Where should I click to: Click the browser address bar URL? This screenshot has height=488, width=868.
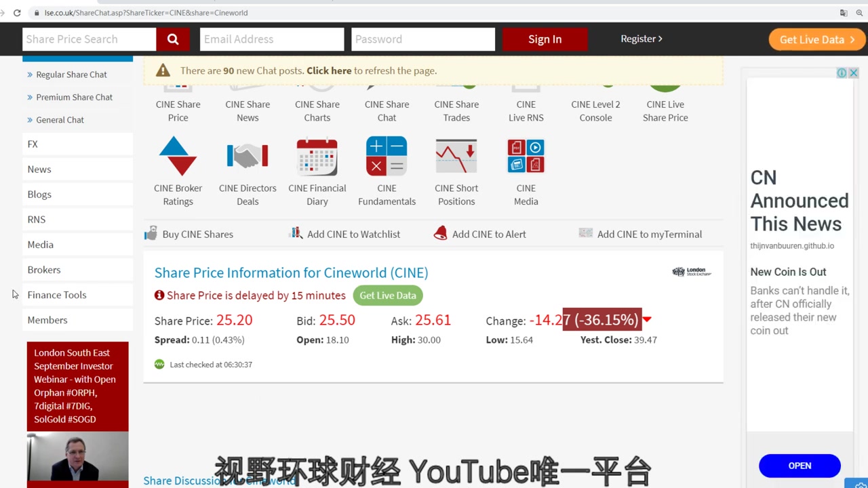click(x=146, y=12)
